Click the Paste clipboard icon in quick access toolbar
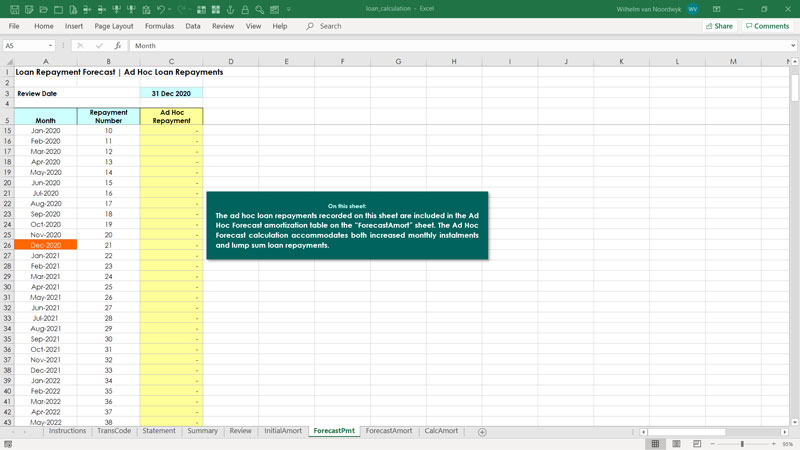Image resolution: width=800 pixels, height=450 pixels. point(146,9)
